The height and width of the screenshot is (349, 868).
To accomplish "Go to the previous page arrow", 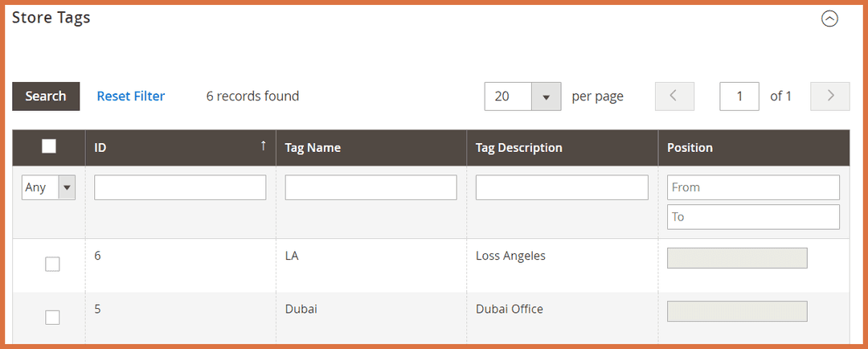I will [674, 96].
